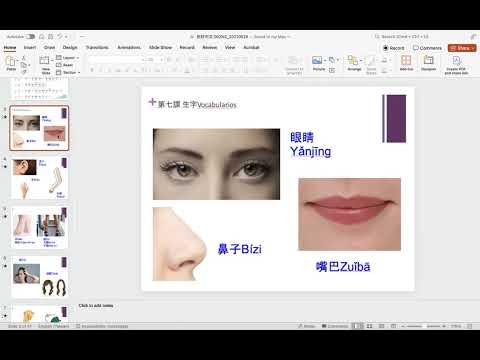Viewport: 480px width, 360px height.
Task: Open the Review tab
Action: [x=210, y=47]
